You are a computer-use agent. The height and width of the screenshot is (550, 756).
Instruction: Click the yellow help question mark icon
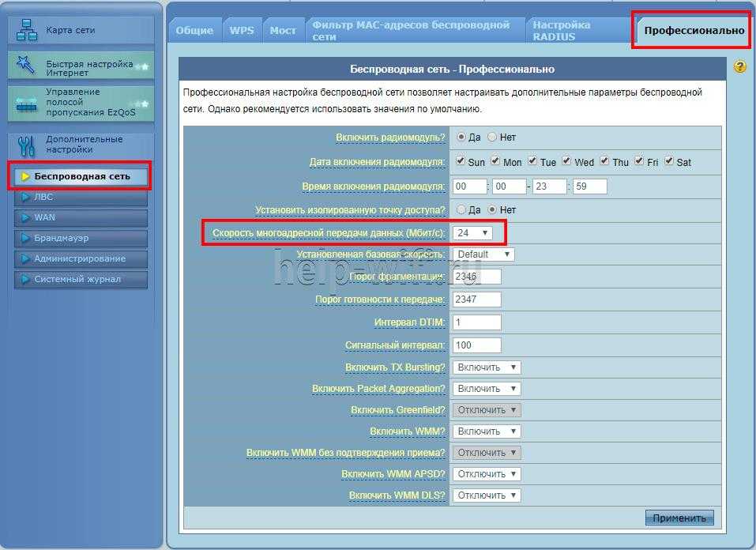[x=740, y=67]
